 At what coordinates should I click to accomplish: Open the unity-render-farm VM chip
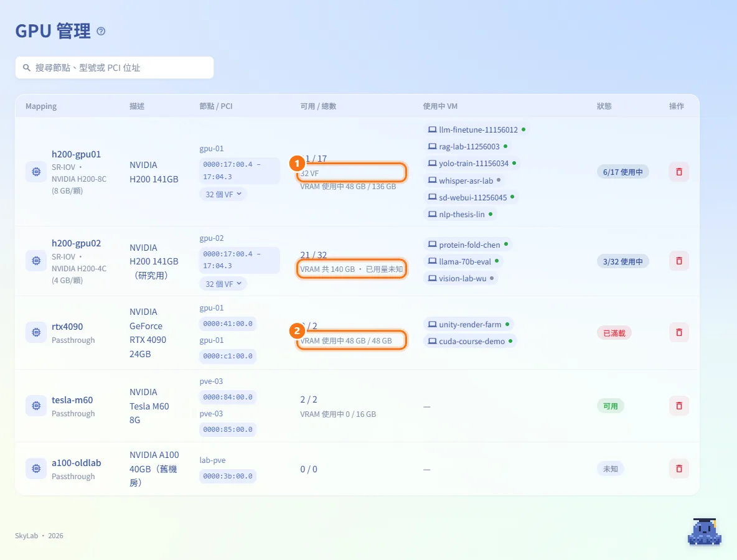469,325
